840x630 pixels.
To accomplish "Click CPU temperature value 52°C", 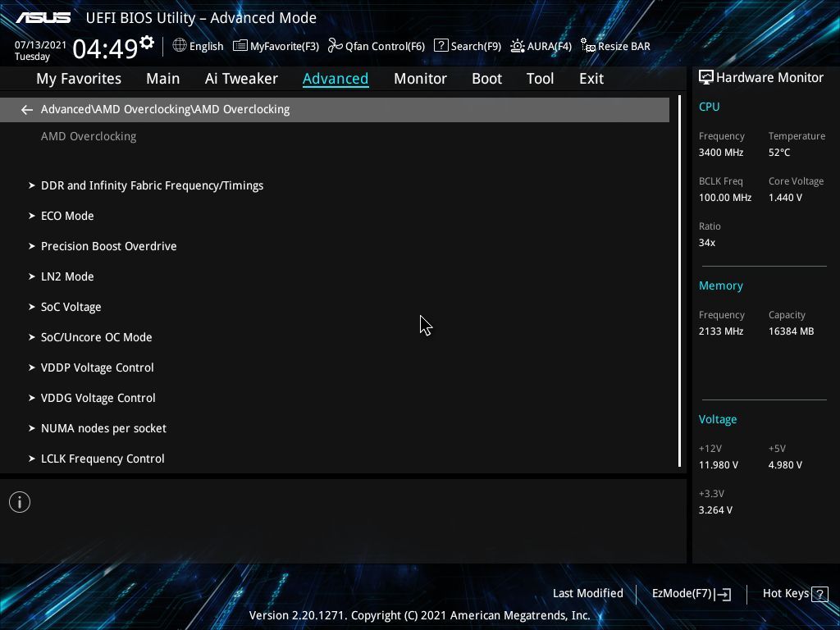I will (x=779, y=153).
